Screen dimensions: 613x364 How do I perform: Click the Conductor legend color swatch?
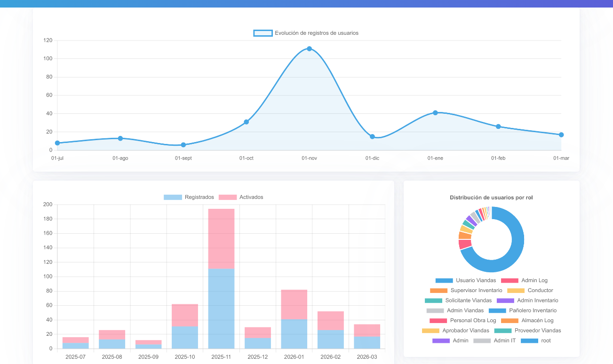point(516,291)
